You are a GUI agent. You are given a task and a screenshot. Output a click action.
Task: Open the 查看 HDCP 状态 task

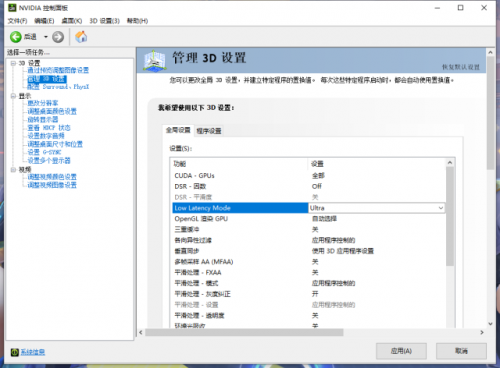[x=49, y=128]
